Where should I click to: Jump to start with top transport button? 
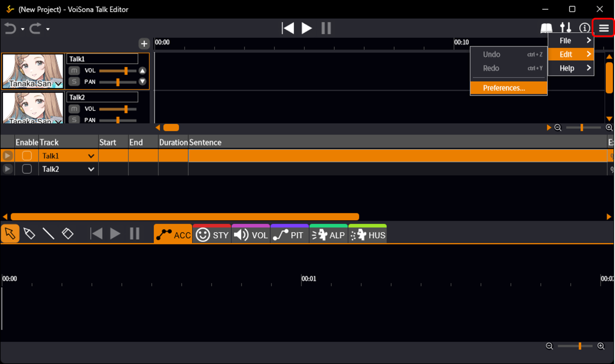point(288,28)
